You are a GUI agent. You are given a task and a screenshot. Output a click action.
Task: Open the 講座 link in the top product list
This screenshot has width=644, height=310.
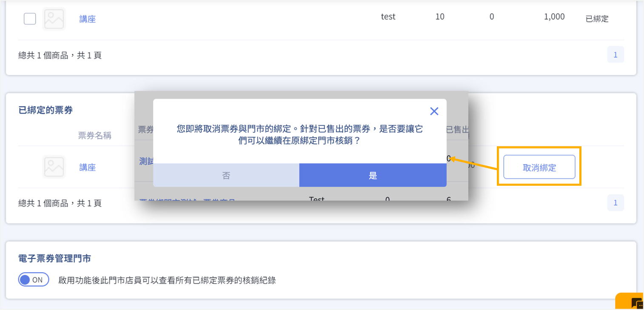tap(87, 19)
